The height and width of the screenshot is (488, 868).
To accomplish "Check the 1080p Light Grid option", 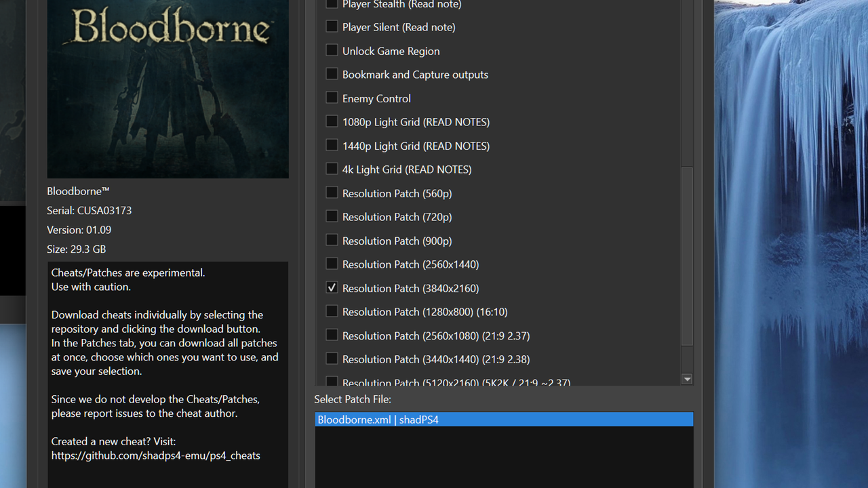I will pyautogui.click(x=332, y=121).
